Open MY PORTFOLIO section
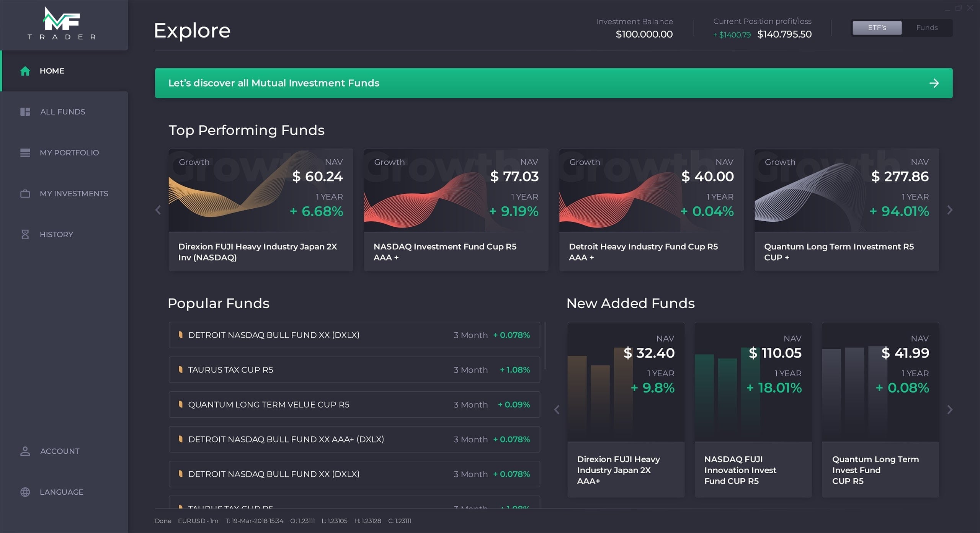 click(x=64, y=153)
